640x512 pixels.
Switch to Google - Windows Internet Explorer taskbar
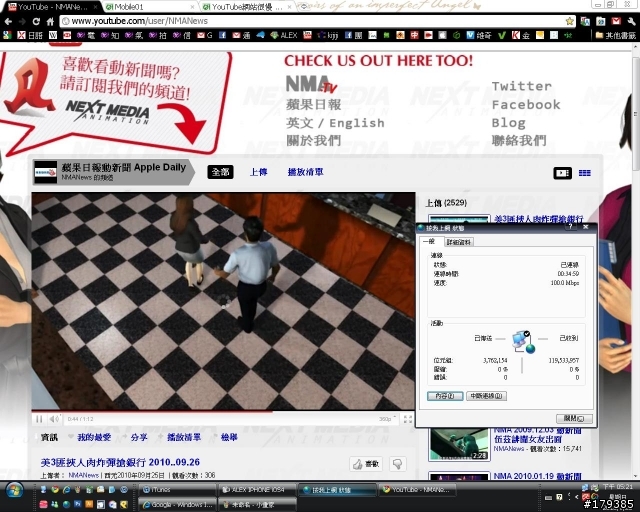coord(177,505)
